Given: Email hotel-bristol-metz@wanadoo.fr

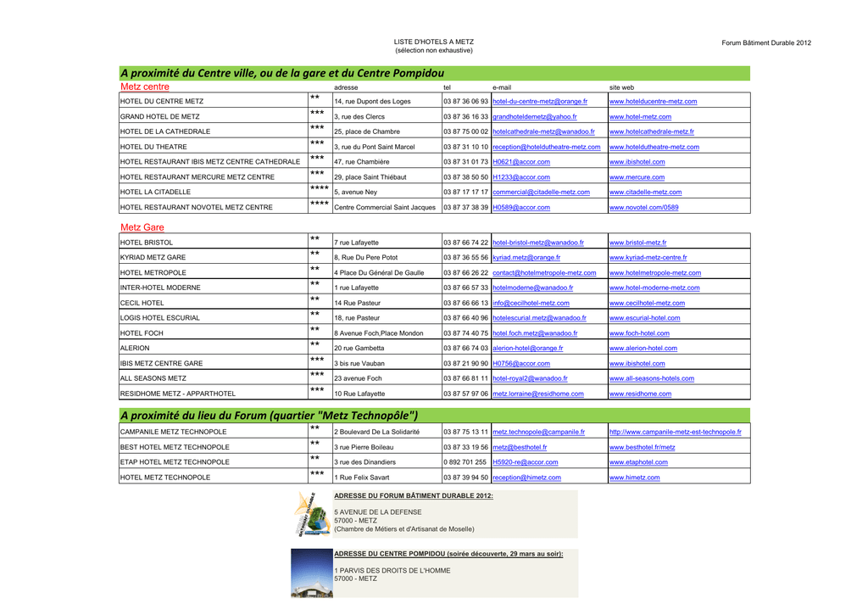Looking at the screenshot, I should click(x=538, y=243).
